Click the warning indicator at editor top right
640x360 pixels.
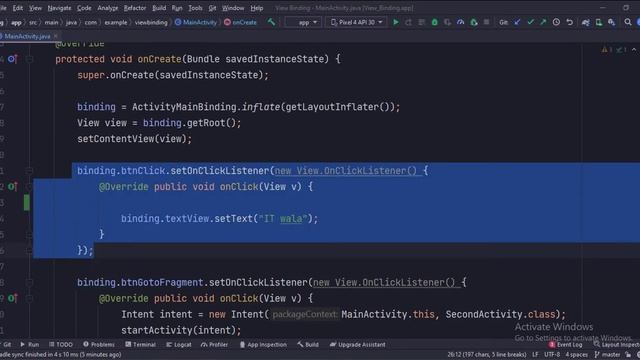[607, 50]
